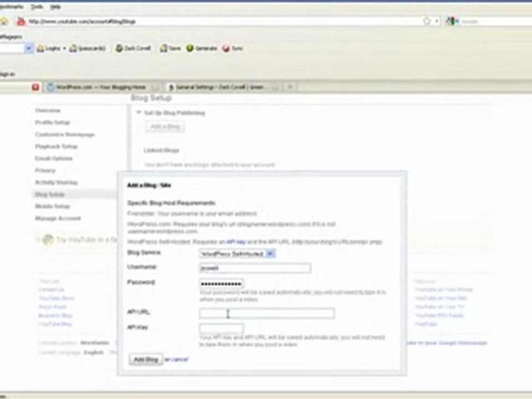Click the Contact Us footer link

pos(51,290)
